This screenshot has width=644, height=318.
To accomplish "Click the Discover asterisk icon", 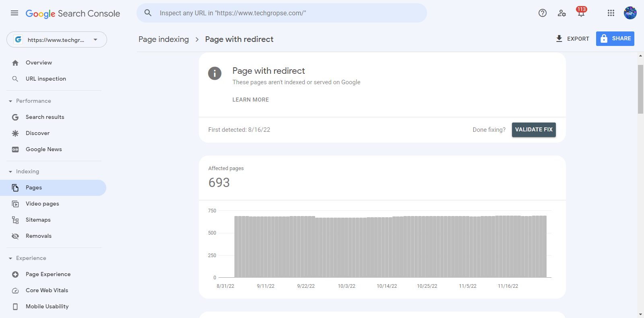I will pos(15,133).
